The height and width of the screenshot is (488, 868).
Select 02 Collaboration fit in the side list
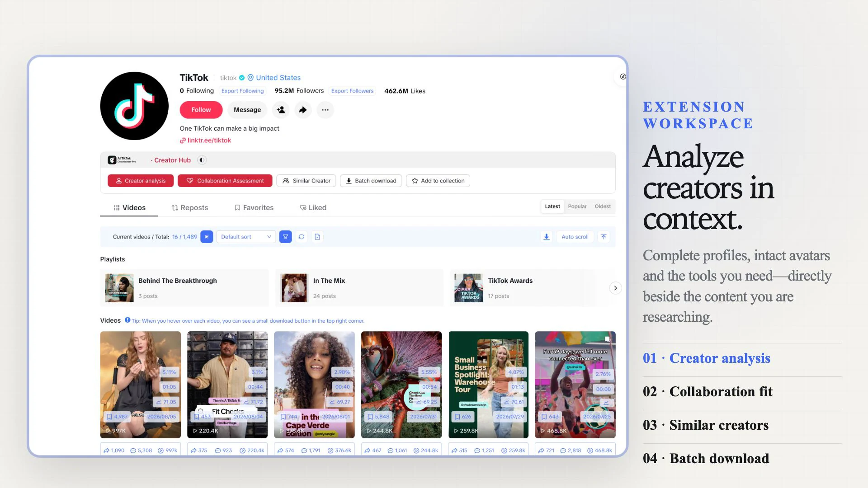pos(708,392)
